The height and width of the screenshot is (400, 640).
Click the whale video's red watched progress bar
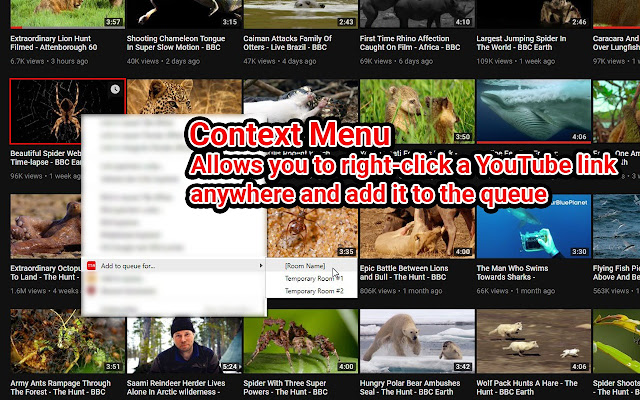tap(533, 142)
